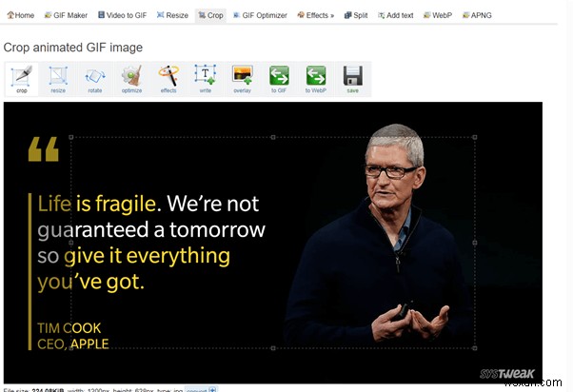Open the effects magic wand icon
This screenshot has width=573, height=392.
pyautogui.click(x=168, y=79)
